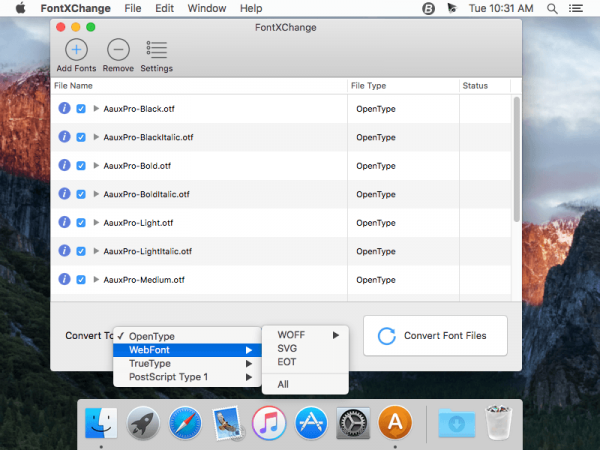This screenshot has height=450, width=600.
Task: Show info for AauxPro-Light.otf
Action: point(64,222)
